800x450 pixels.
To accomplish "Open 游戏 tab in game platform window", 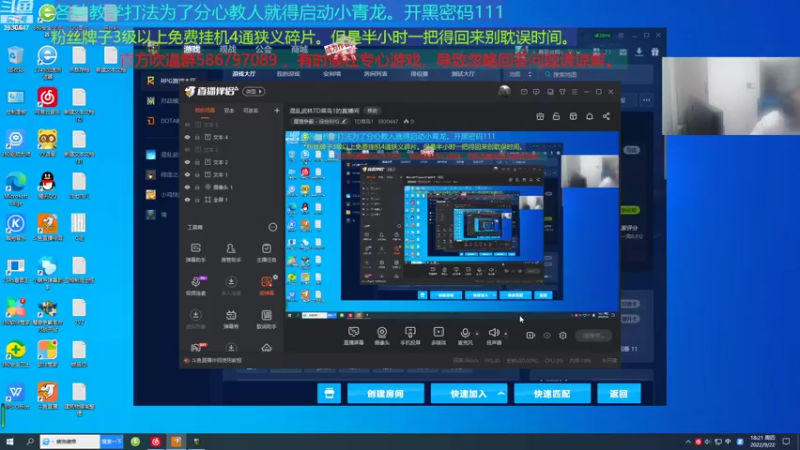I will pos(192,49).
